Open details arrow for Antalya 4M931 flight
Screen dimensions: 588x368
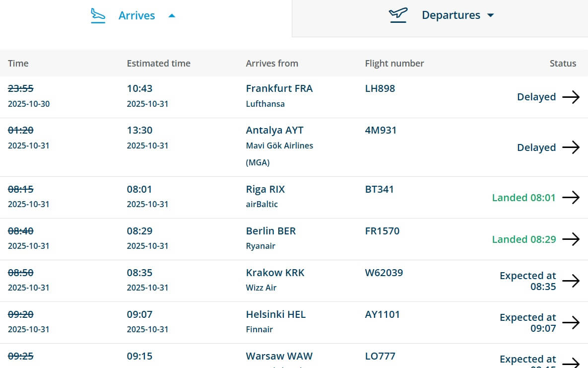(x=571, y=147)
